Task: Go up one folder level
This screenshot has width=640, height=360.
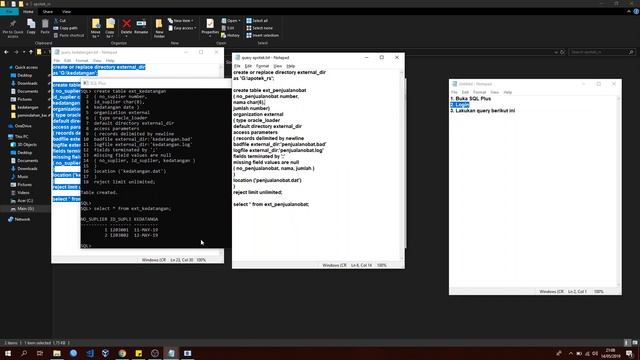Action: pyautogui.click(x=31, y=52)
